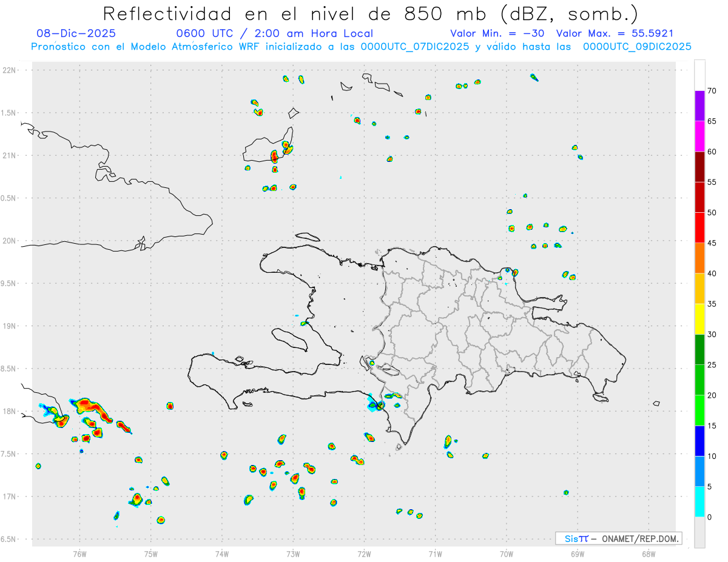Viewport: 728px width, 562px height.
Task: Pick the medium green 20–25 dBZ colorbar segment
Action: [x=699, y=380]
